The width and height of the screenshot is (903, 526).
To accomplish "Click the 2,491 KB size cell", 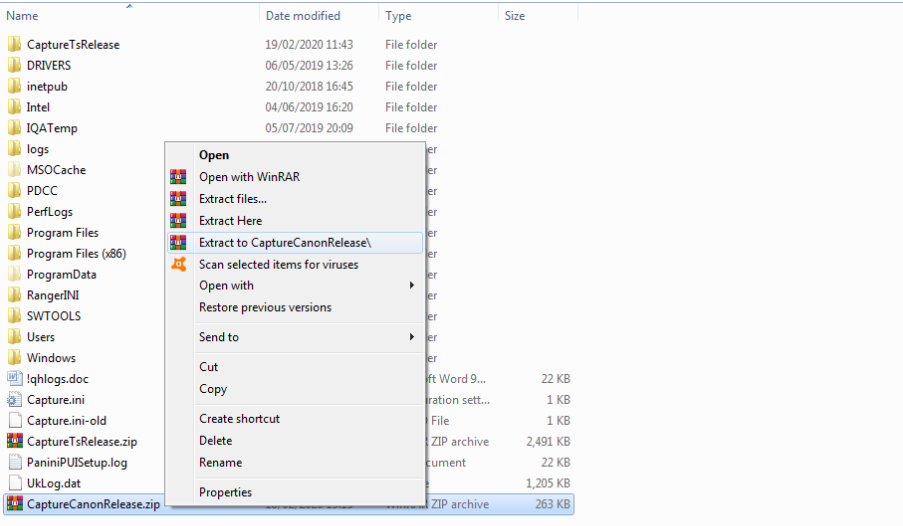I will point(548,441).
